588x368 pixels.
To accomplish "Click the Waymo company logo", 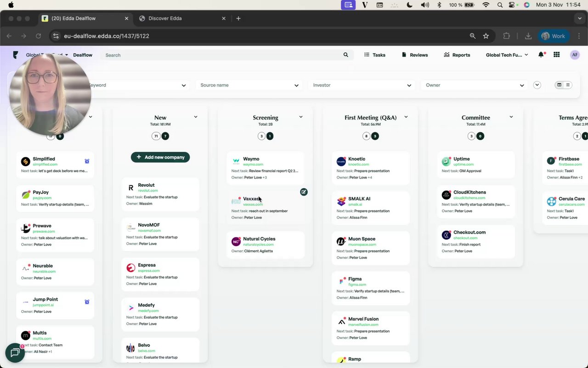I will [x=236, y=161].
